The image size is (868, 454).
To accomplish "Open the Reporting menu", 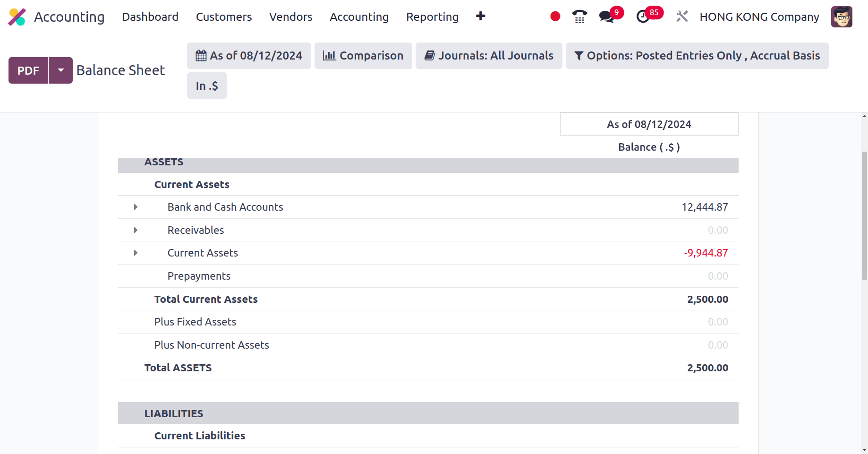I will click(433, 17).
